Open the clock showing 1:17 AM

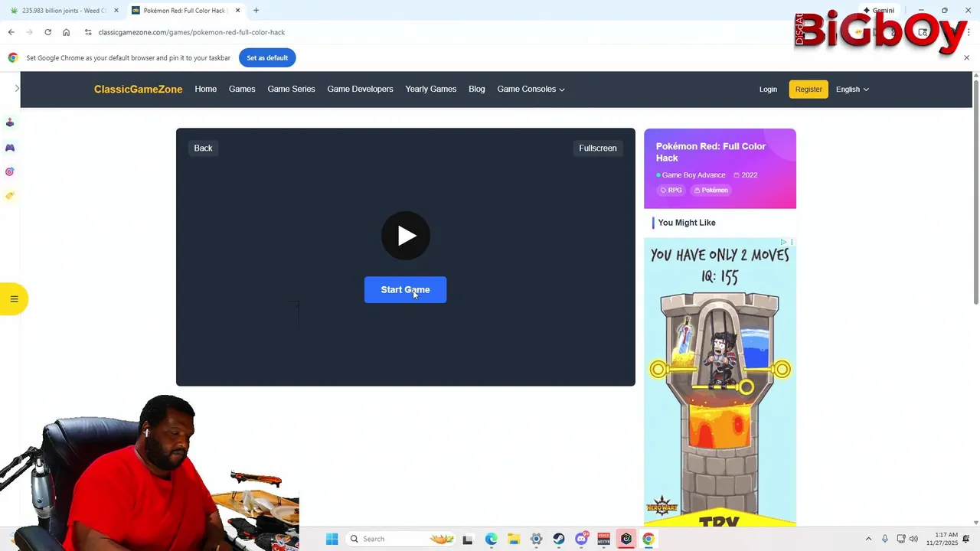(x=942, y=539)
